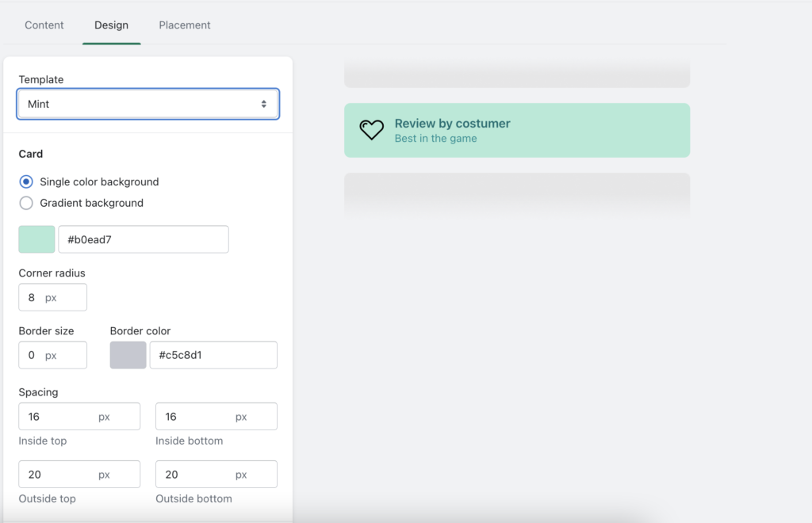Click the Outside bottom spacing field
The image size is (812, 523).
click(x=216, y=474)
